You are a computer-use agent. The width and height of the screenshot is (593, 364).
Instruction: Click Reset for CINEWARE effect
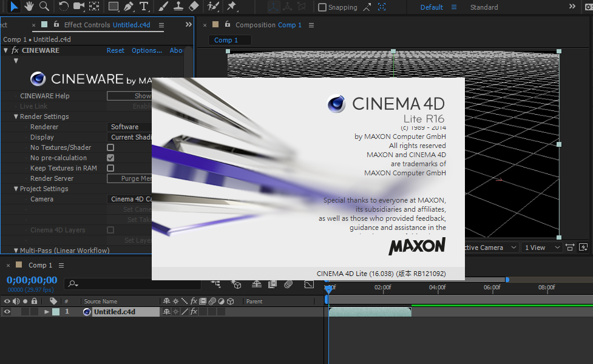[115, 50]
